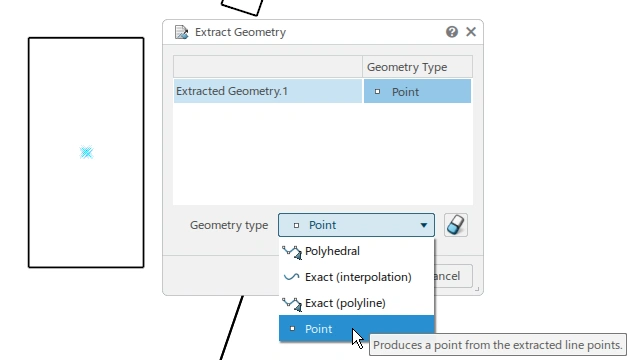The image size is (640, 360).
Task: Click the Point cell in Geometry Type column
Action: (417, 91)
